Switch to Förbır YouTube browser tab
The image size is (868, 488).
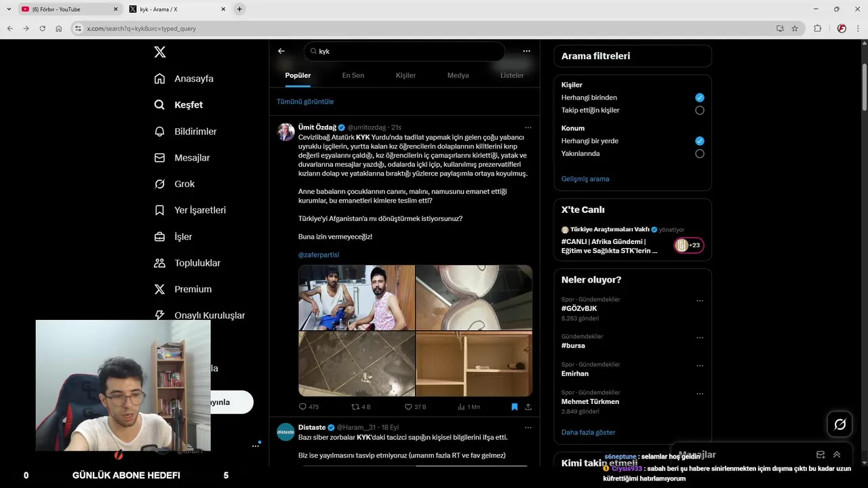tap(71, 9)
